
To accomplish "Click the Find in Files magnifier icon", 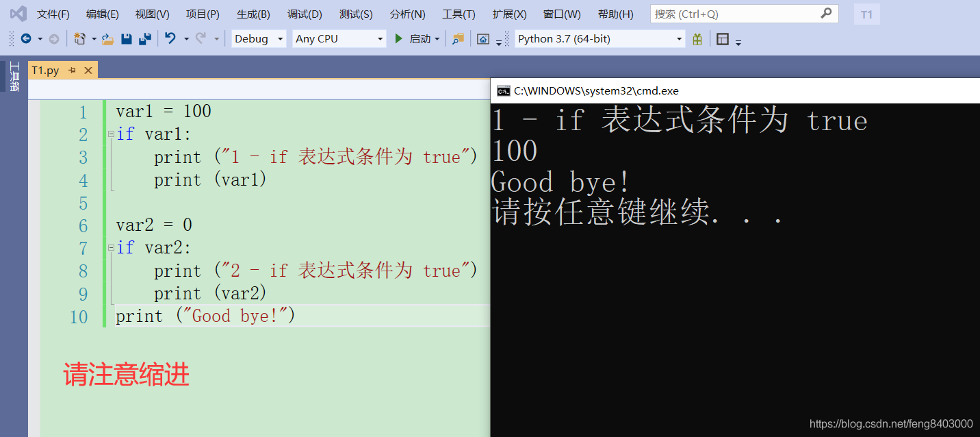I will click(457, 39).
